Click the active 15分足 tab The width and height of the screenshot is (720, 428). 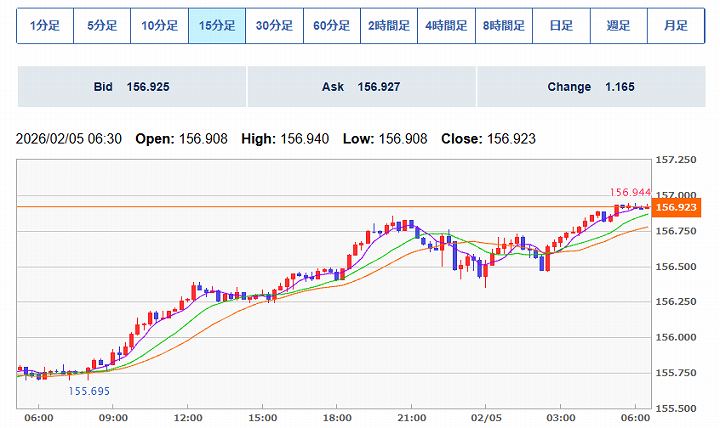coord(217,26)
